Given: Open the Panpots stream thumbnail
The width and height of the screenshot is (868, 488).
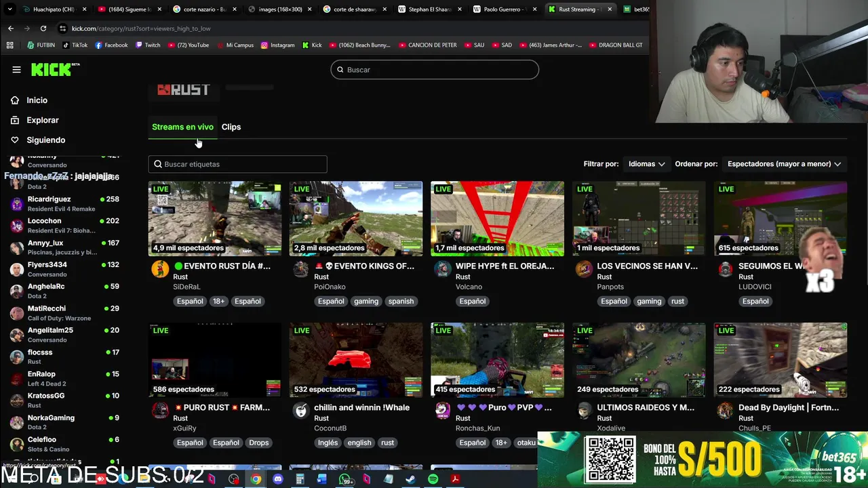Looking at the screenshot, I should click(x=639, y=218).
